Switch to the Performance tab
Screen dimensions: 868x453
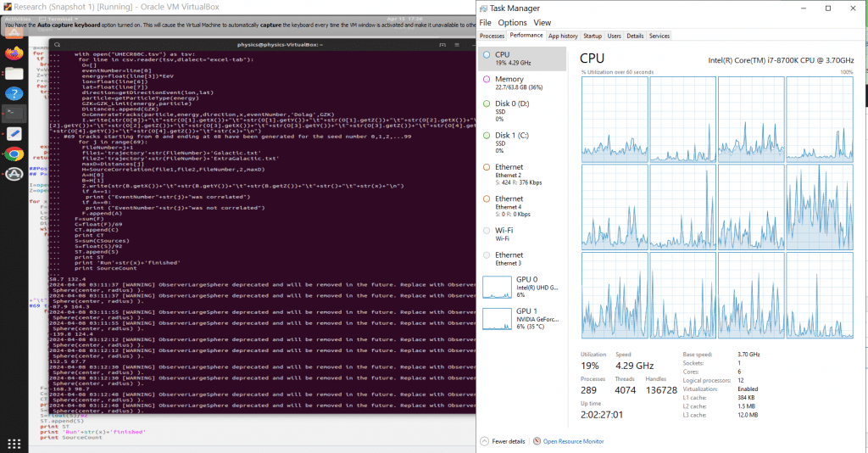[x=526, y=36]
